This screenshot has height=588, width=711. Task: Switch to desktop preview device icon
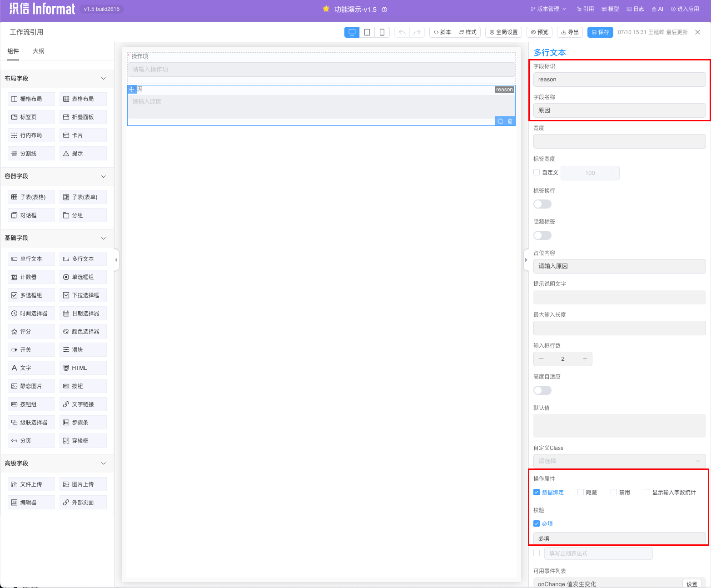coord(352,32)
